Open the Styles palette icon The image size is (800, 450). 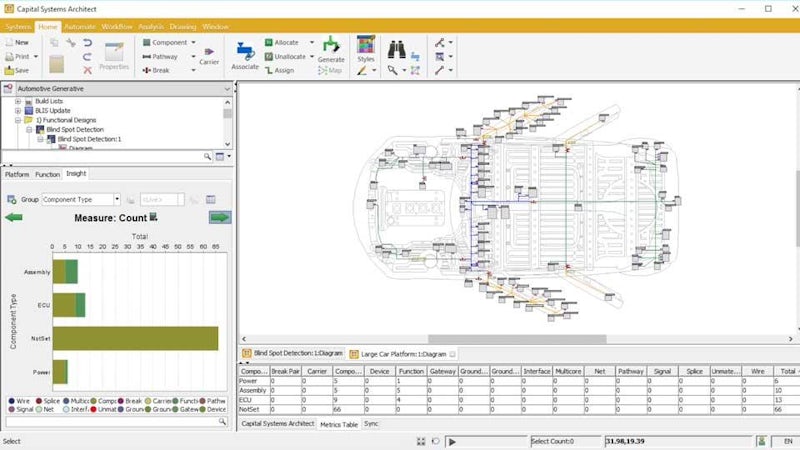coord(366,48)
